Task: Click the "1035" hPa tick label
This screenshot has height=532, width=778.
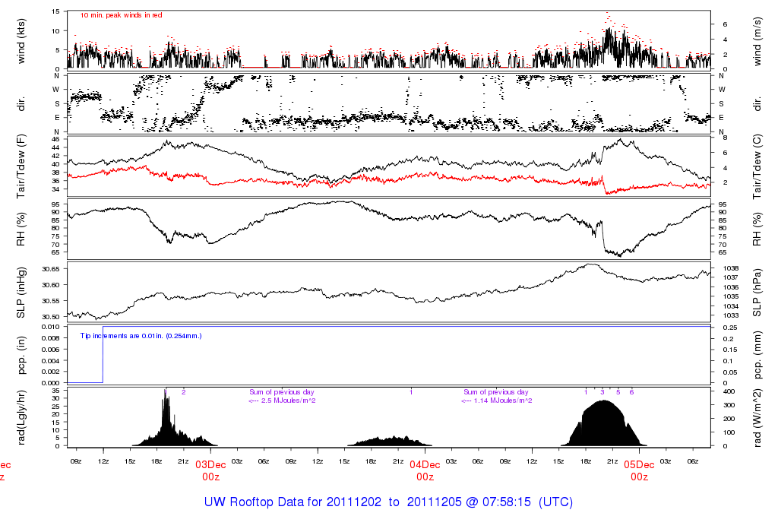Action: tap(731, 296)
